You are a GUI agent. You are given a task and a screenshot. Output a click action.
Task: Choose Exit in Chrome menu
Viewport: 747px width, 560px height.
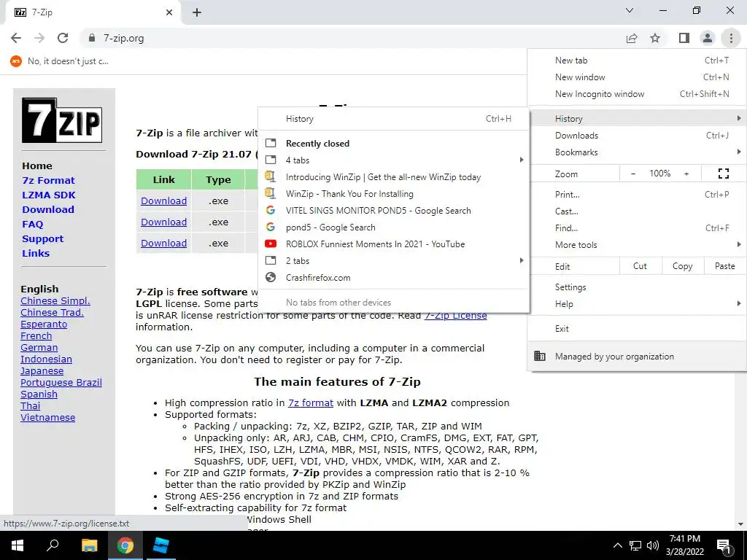(637, 329)
